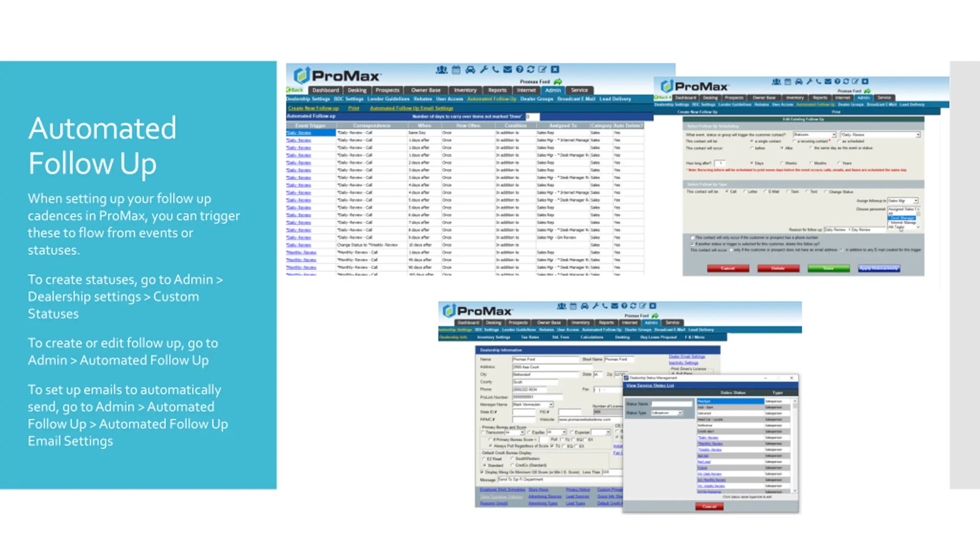Open the Statuses trigger dropdown
980x551 pixels.
click(x=814, y=135)
